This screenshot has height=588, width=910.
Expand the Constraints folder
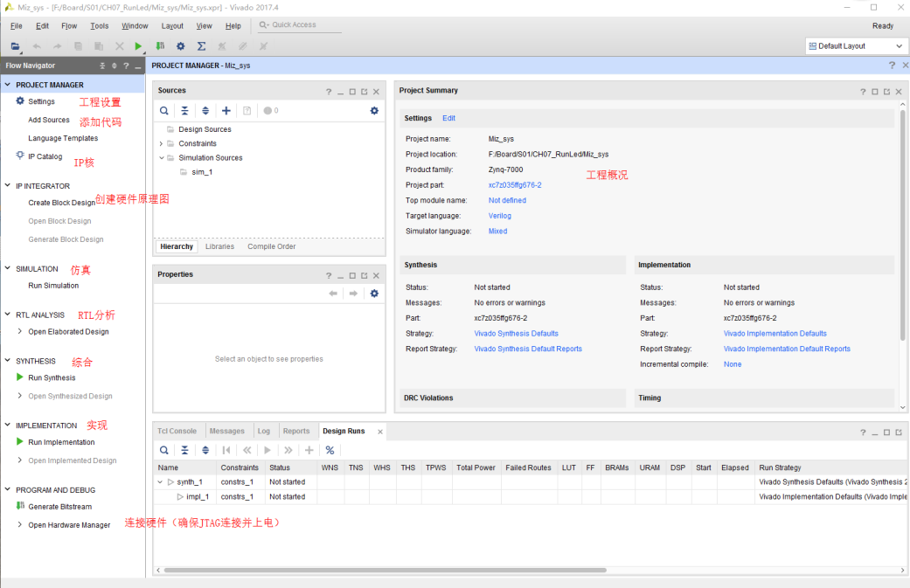(x=161, y=143)
